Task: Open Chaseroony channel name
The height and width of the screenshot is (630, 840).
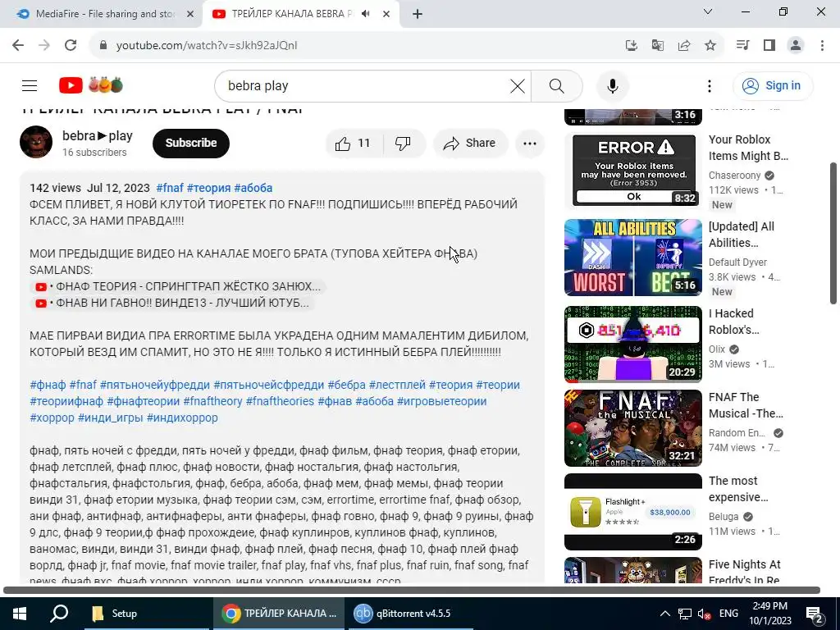Action: (734, 176)
